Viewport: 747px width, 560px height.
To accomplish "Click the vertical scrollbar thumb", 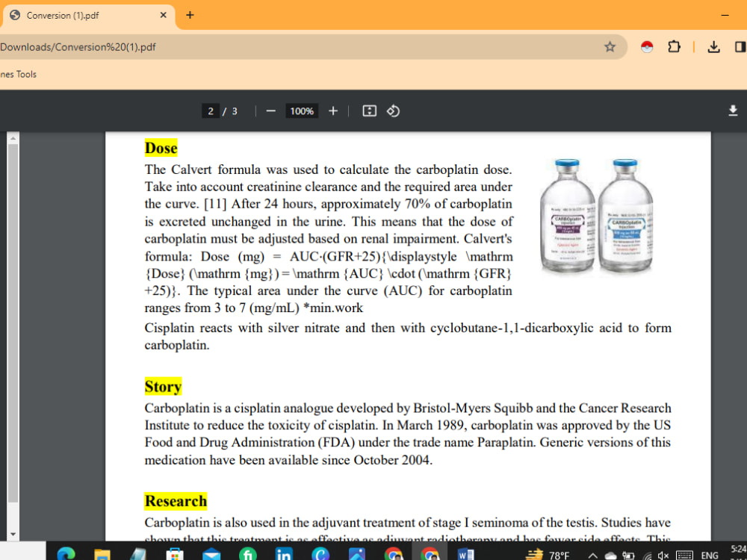I will (13, 323).
